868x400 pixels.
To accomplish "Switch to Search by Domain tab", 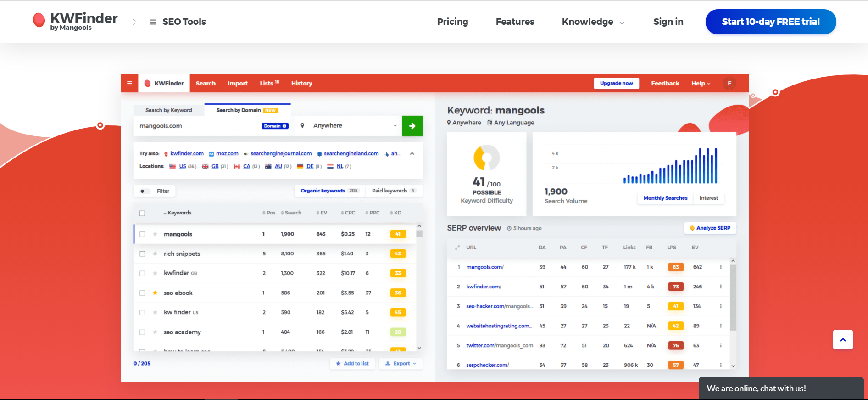I will [x=247, y=110].
